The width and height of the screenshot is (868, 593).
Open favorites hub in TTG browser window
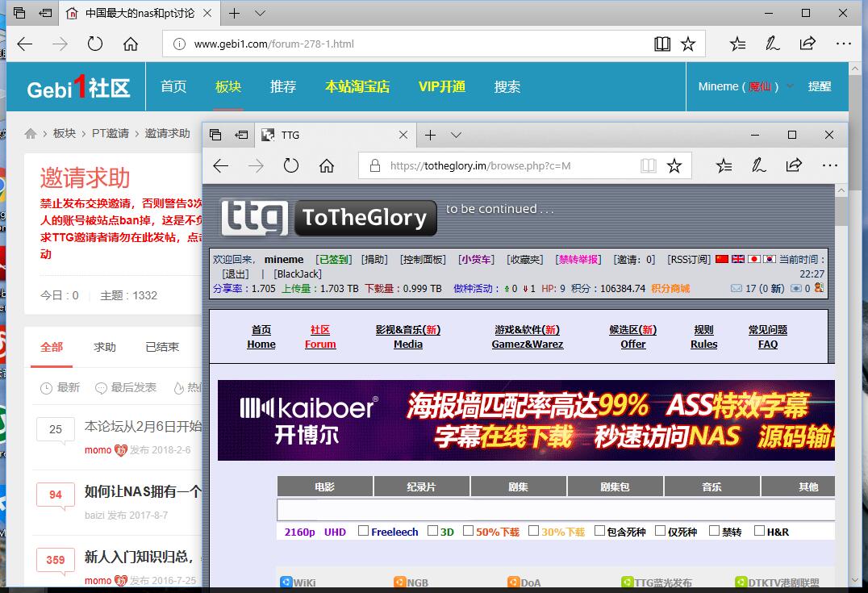coord(724,165)
